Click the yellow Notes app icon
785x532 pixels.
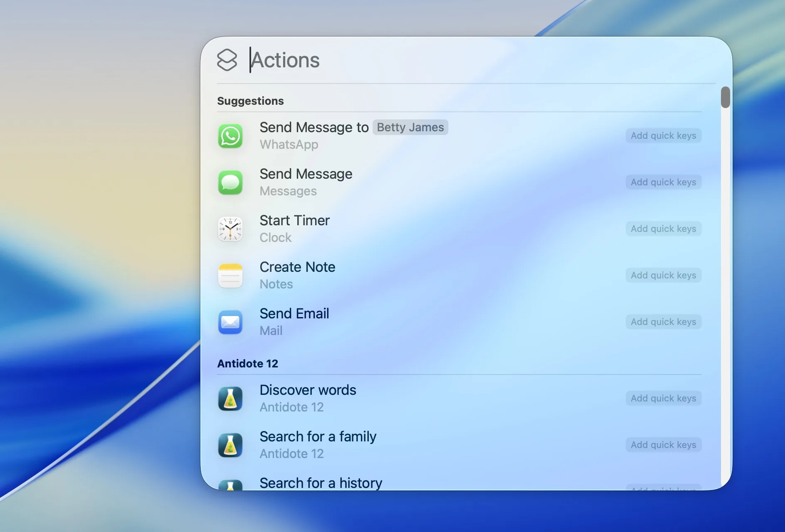coord(230,276)
